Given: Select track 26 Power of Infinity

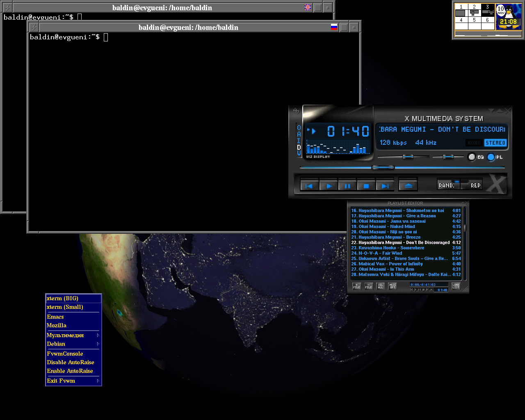Looking at the screenshot, I should (406, 264).
